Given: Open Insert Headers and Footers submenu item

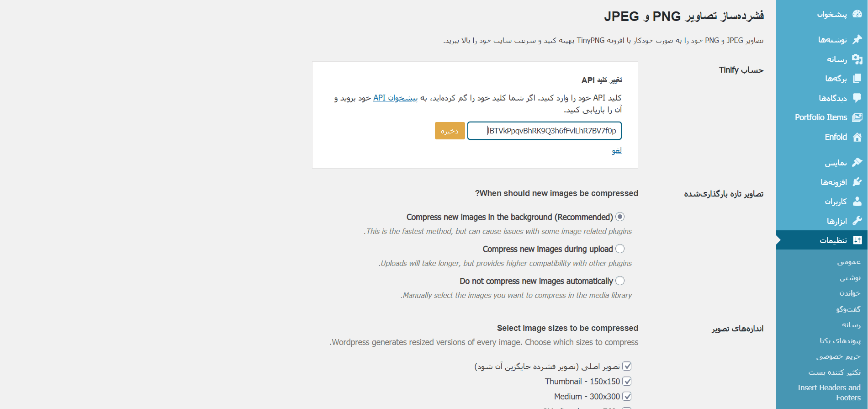Looking at the screenshot, I should pyautogui.click(x=829, y=393).
